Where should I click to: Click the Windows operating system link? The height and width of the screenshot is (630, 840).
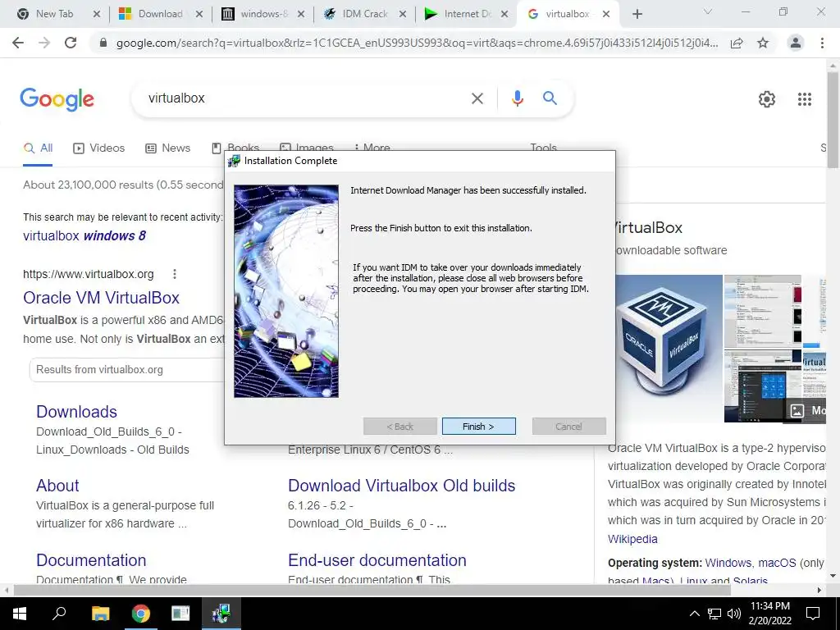tap(728, 563)
